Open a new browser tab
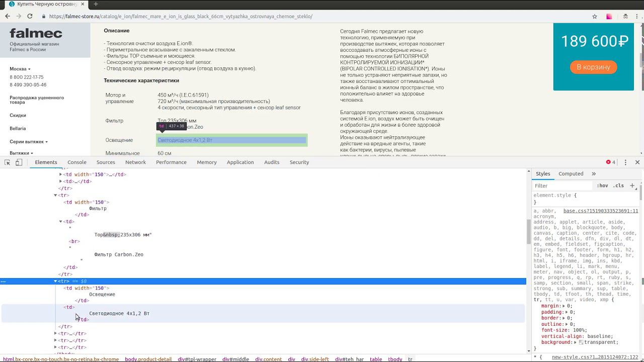644x362 pixels. (x=96, y=4)
